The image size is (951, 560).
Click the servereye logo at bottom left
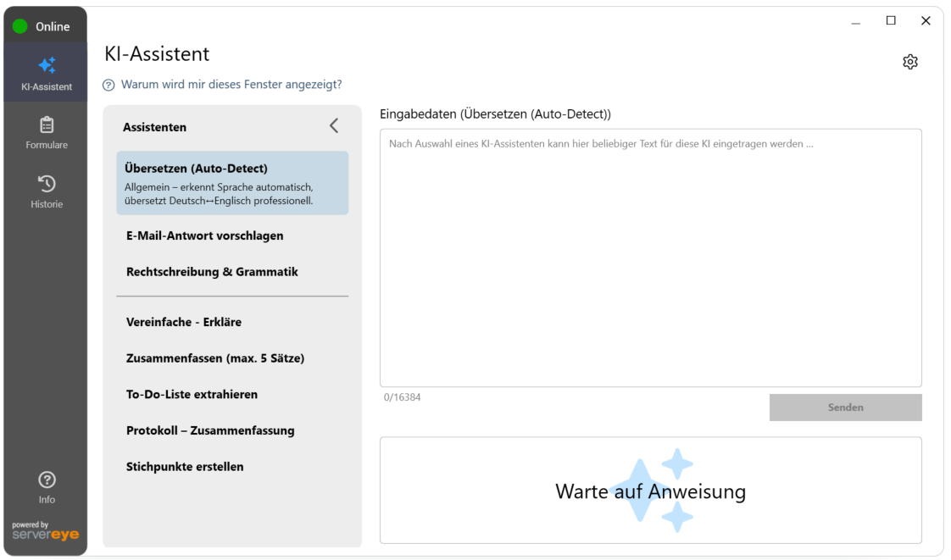click(x=45, y=531)
